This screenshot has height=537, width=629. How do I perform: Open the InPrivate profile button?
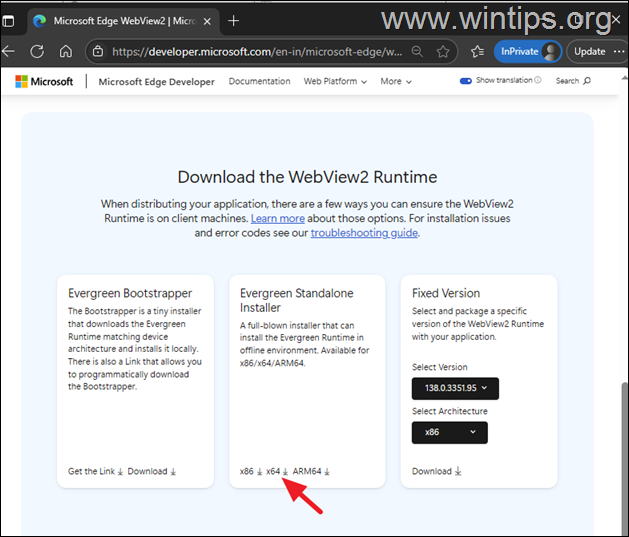[x=527, y=51]
